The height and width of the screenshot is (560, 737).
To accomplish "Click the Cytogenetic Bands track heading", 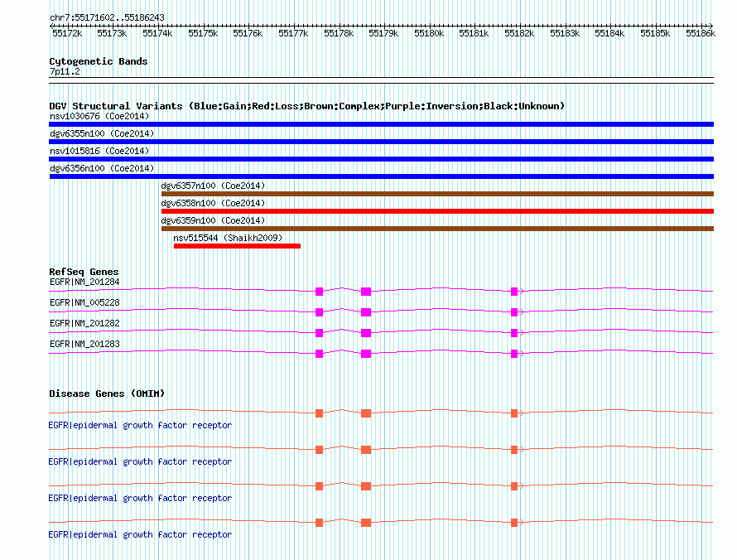I will pos(99,61).
